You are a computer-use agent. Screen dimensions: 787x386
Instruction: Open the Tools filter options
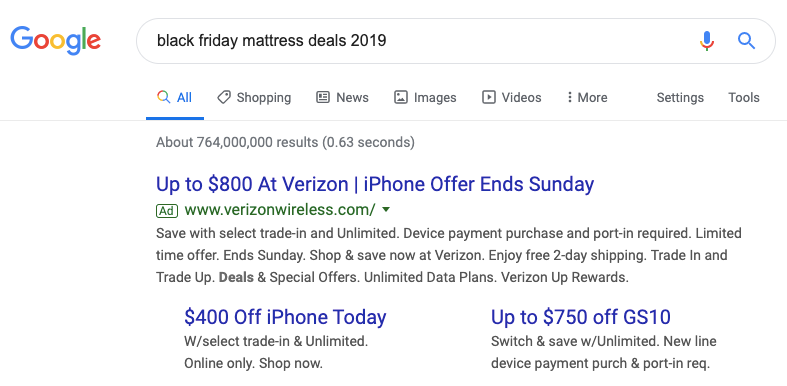pos(744,97)
